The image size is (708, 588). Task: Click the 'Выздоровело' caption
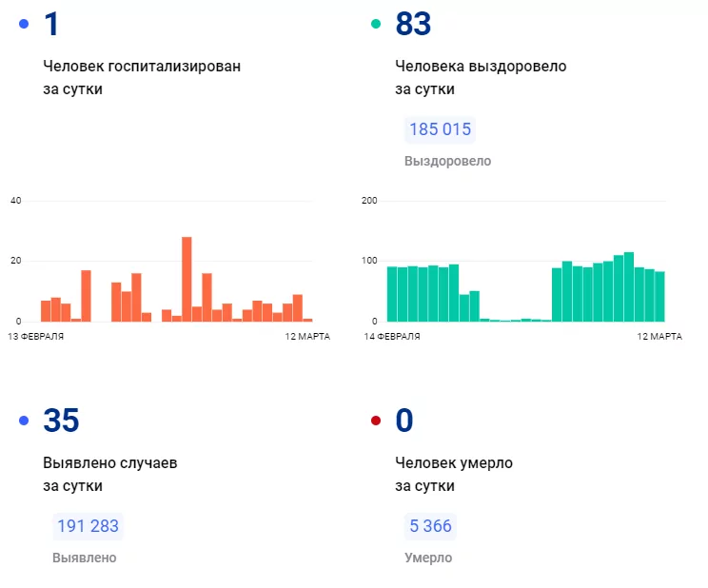447,161
